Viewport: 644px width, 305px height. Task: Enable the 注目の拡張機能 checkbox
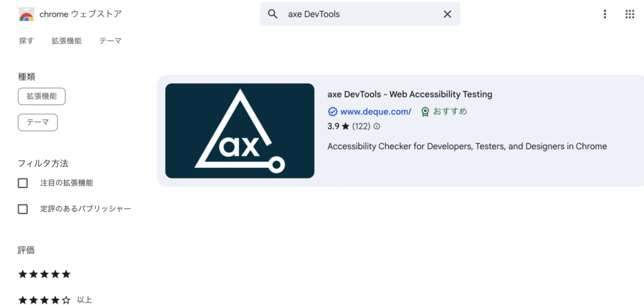(x=23, y=183)
